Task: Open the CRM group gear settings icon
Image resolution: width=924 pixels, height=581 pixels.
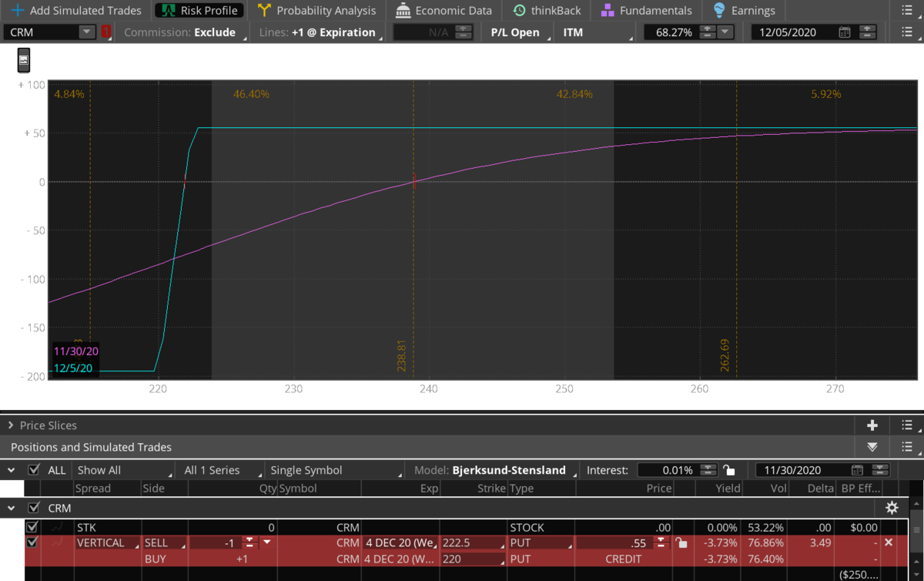Action: (892, 508)
